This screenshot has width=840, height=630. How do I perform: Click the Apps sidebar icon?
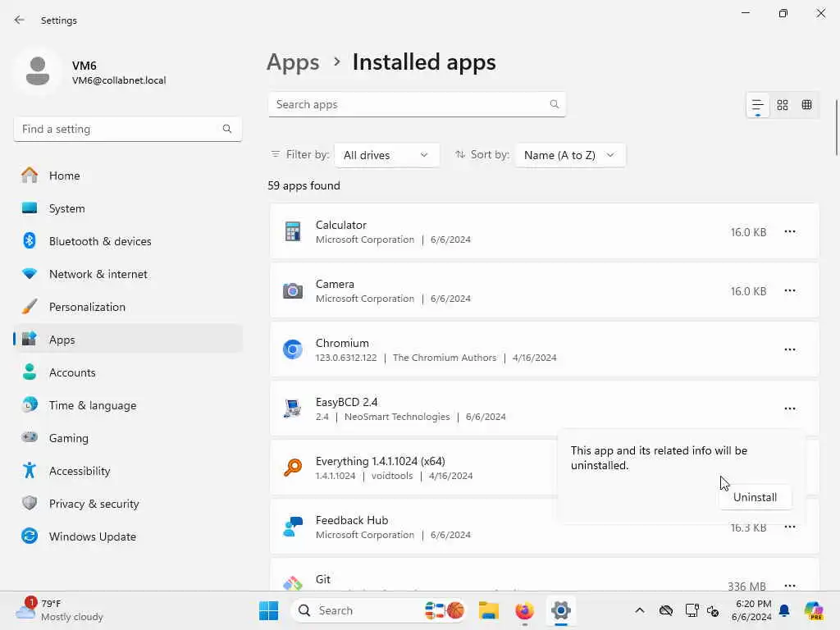30,339
